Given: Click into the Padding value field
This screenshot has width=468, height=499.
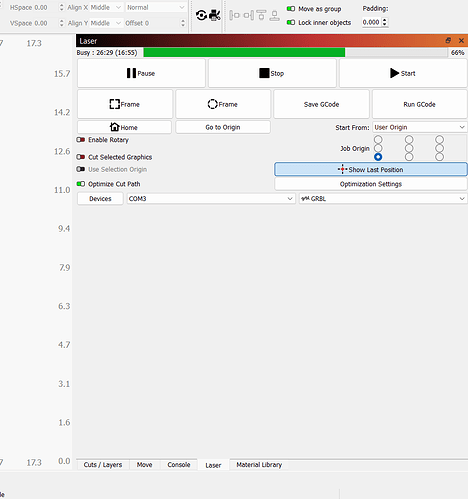Looking at the screenshot, I should [371, 22].
